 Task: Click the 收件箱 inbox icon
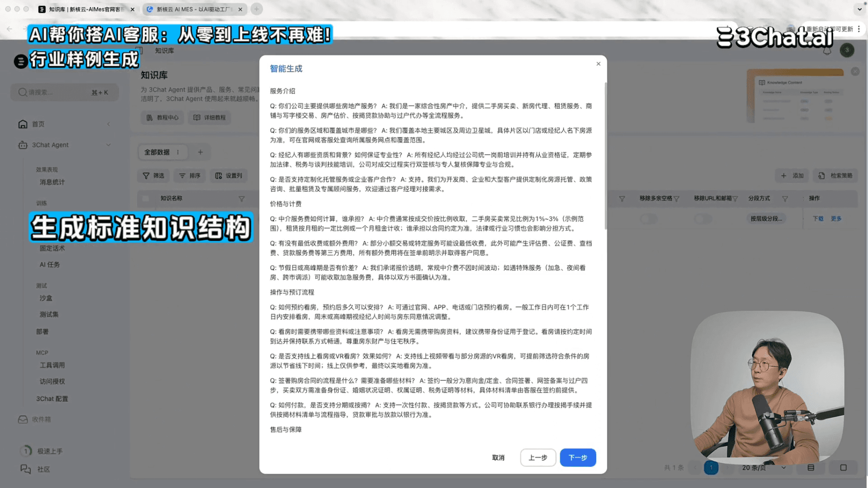pyautogui.click(x=23, y=419)
